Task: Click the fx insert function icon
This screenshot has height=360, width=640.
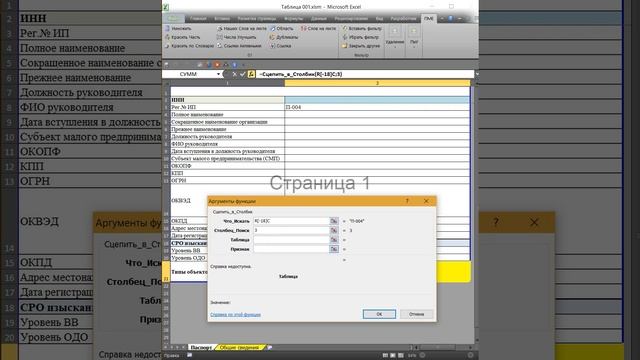Action: tap(251, 74)
